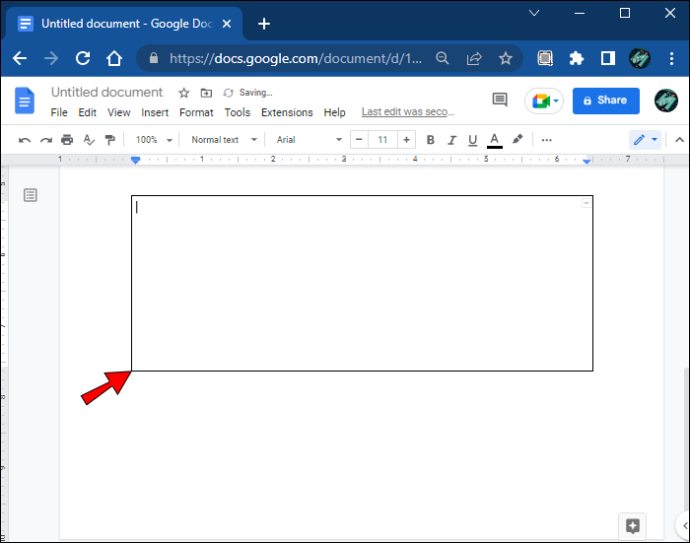This screenshot has width=690, height=543.
Task: Share this page icon in address bar
Action: [474, 58]
